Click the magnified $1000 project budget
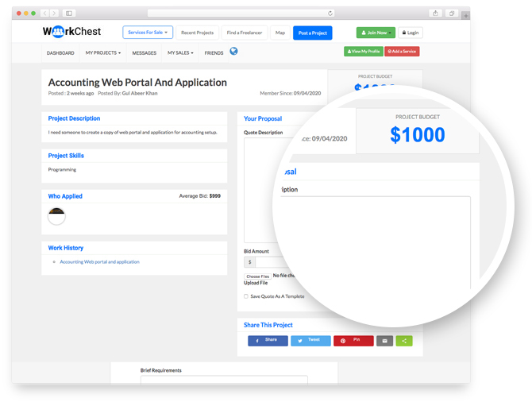The width and height of the screenshot is (532, 402). 418,135
